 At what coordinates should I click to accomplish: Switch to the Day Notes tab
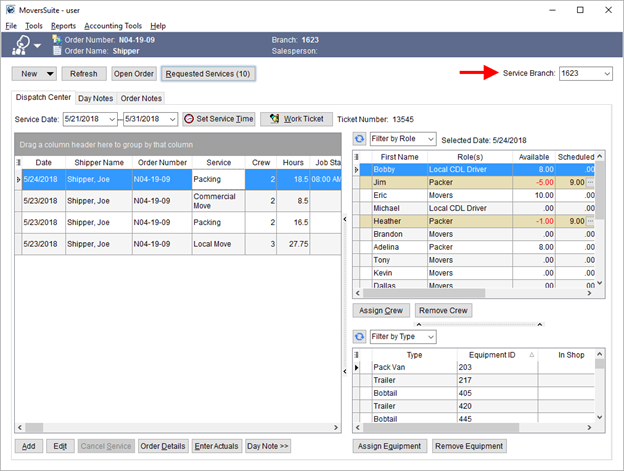point(96,98)
